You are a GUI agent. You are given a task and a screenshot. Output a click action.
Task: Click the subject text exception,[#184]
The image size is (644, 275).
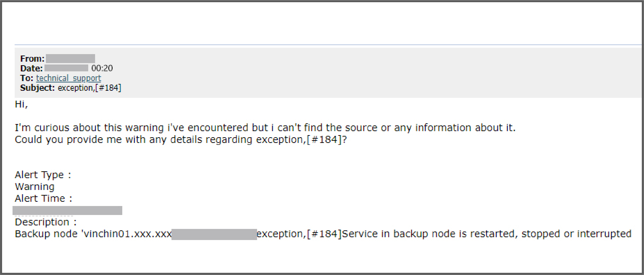coord(89,88)
